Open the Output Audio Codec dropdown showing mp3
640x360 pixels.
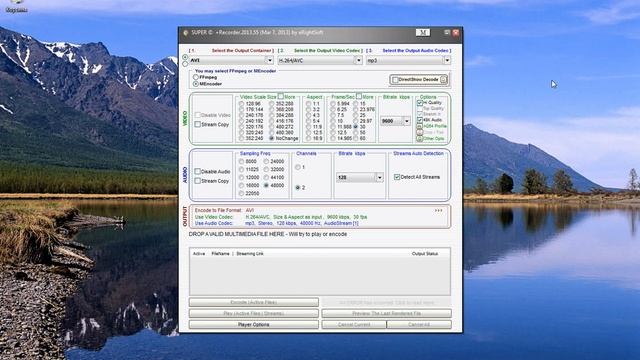408,60
